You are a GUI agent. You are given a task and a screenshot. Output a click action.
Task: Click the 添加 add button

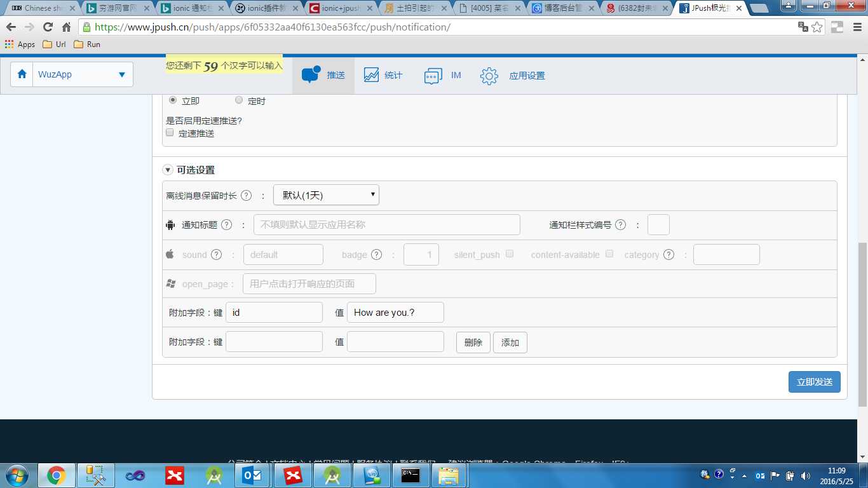tap(510, 342)
